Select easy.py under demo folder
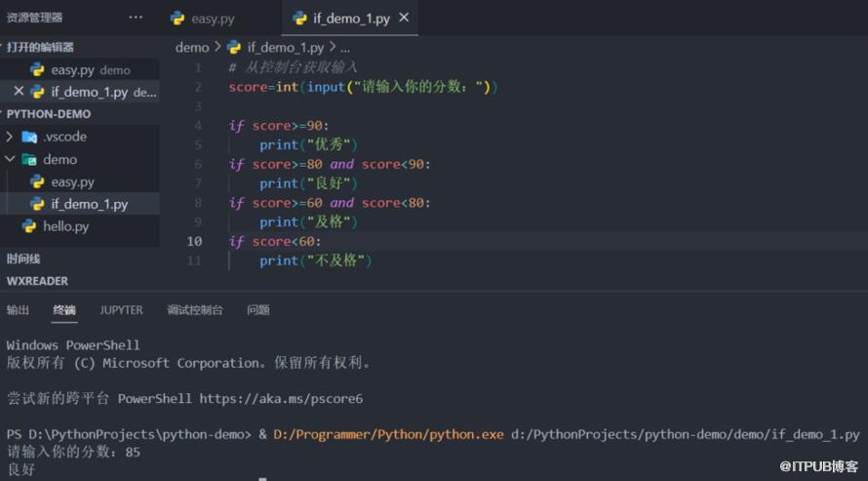The image size is (868, 481). (x=72, y=181)
